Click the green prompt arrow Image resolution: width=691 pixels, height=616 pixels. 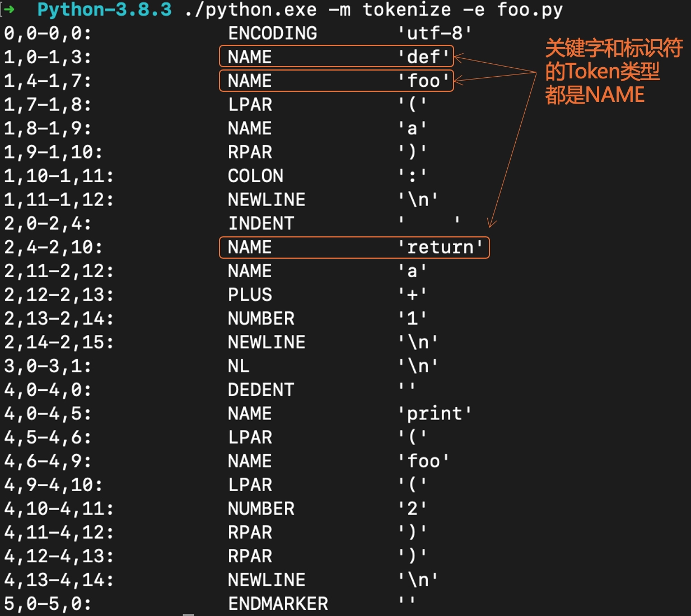coord(9,10)
